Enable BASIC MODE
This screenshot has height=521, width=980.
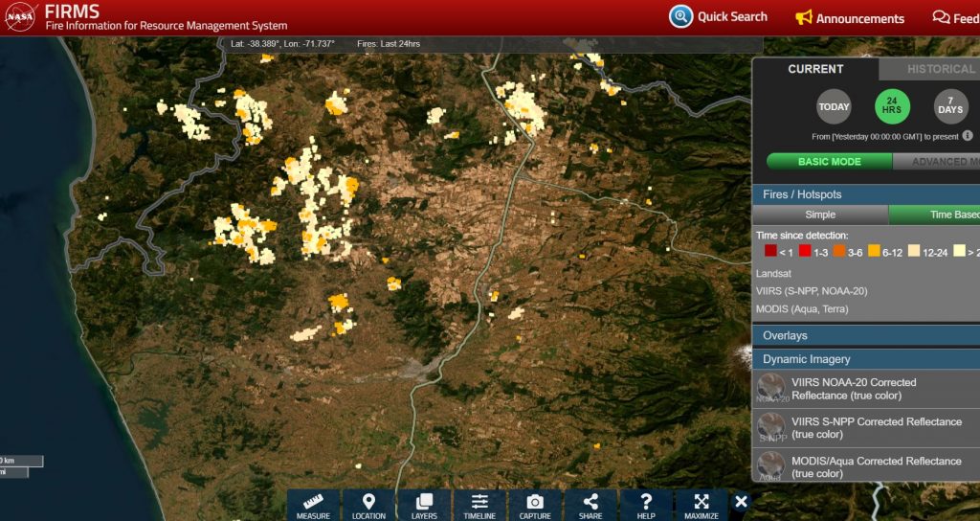pyautogui.click(x=830, y=161)
